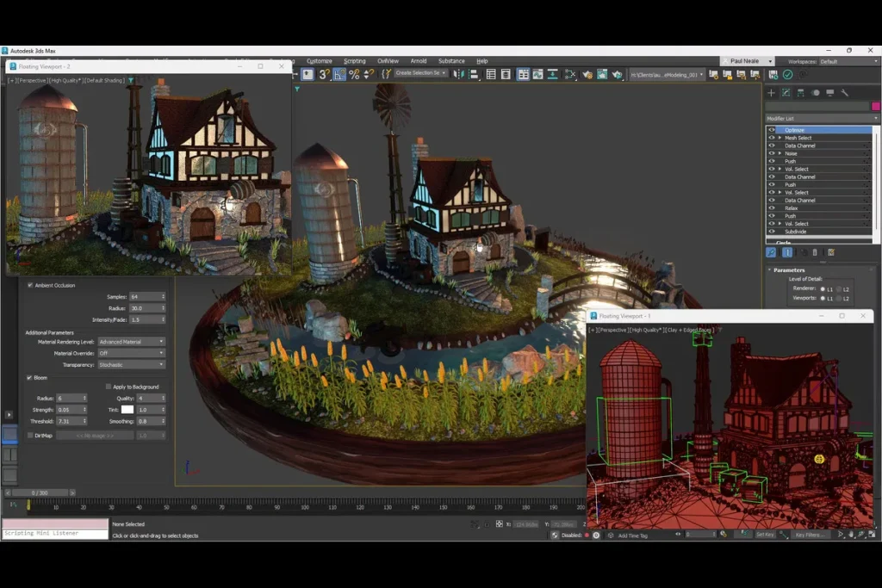Open the Civil View menu

388,61
